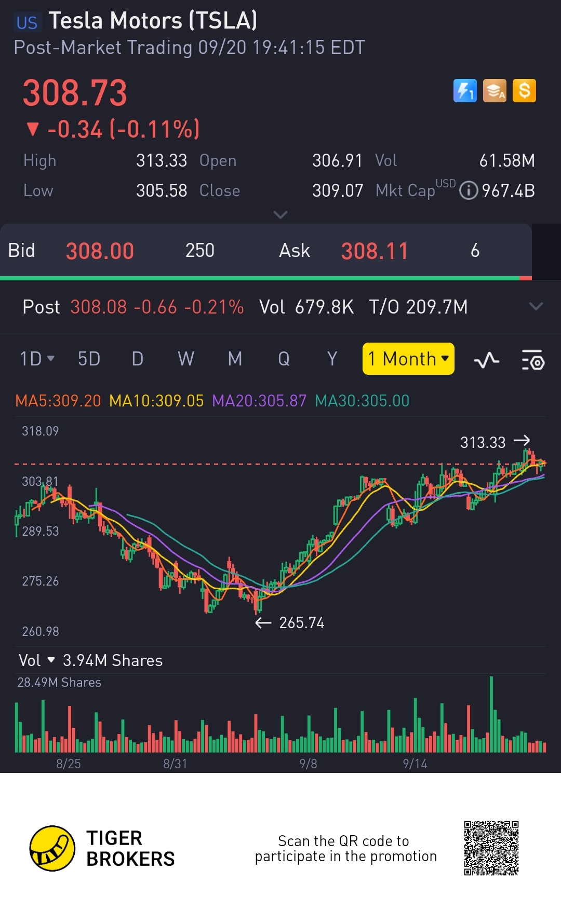Tap the tallest green volume bar
Image resolution: width=561 pixels, height=924 pixels.
pos(491,714)
